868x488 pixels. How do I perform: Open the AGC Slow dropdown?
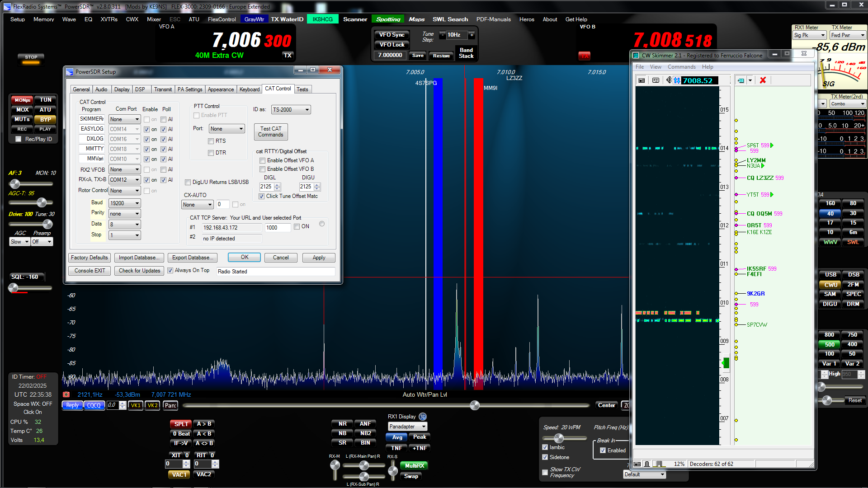coord(20,242)
